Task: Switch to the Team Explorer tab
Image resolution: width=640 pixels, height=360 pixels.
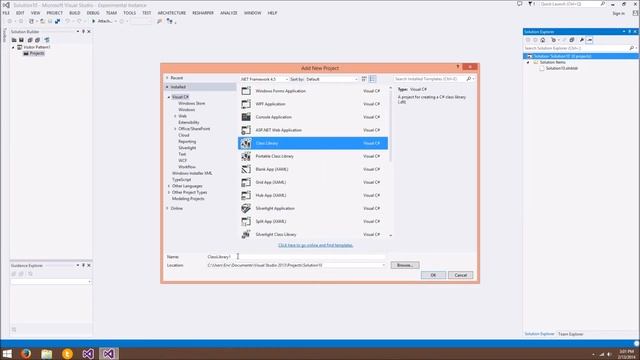Action: coord(571,334)
